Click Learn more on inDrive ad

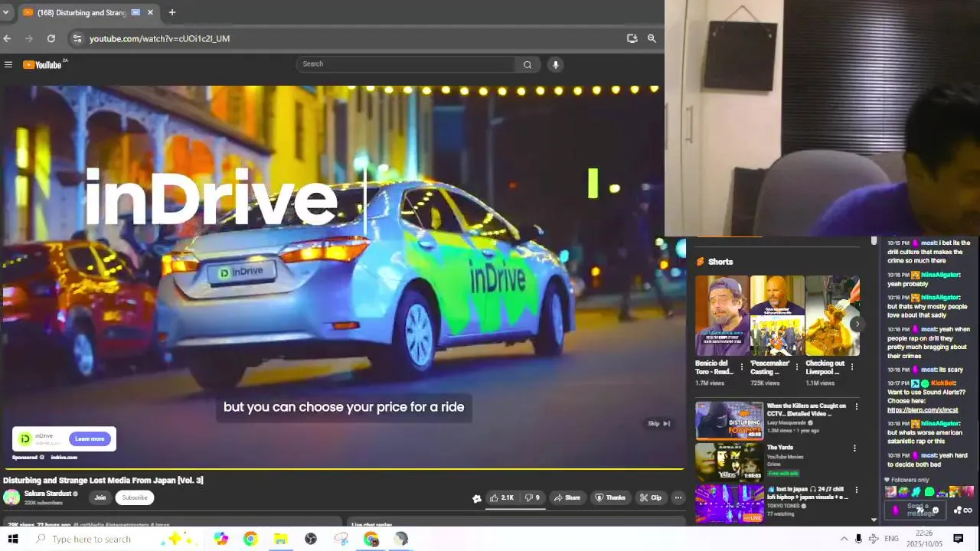(90, 439)
